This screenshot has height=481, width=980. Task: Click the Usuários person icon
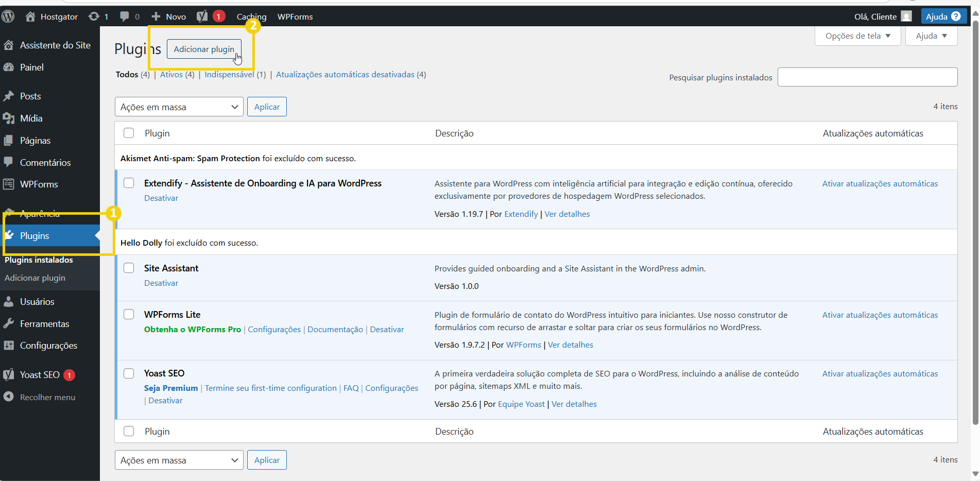[x=8, y=302]
